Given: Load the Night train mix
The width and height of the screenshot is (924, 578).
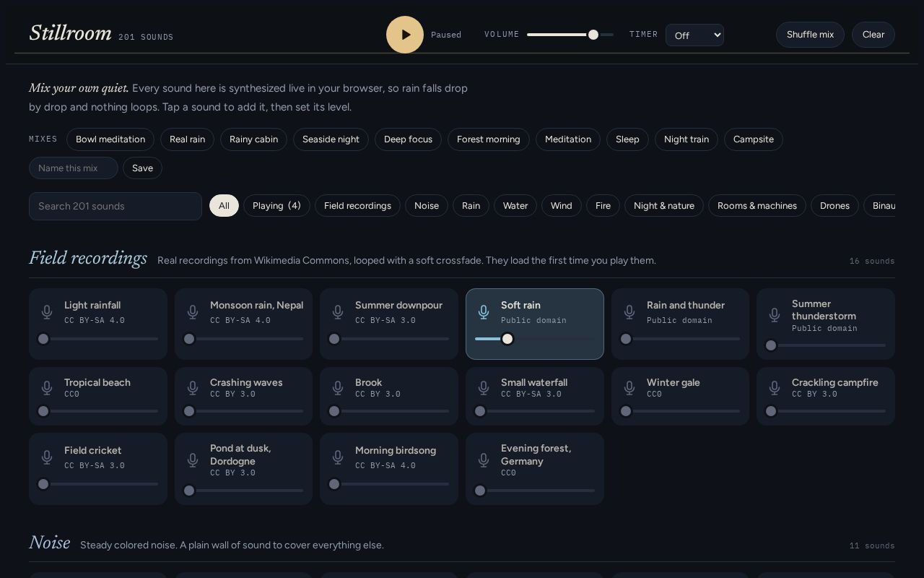Looking at the screenshot, I should click(x=687, y=139).
